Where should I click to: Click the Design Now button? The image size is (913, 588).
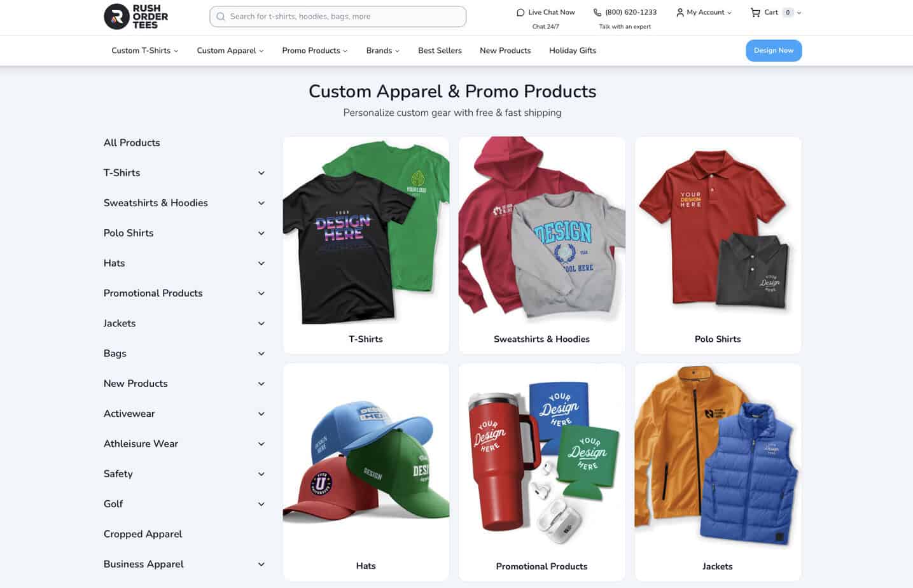pyautogui.click(x=774, y=50)
